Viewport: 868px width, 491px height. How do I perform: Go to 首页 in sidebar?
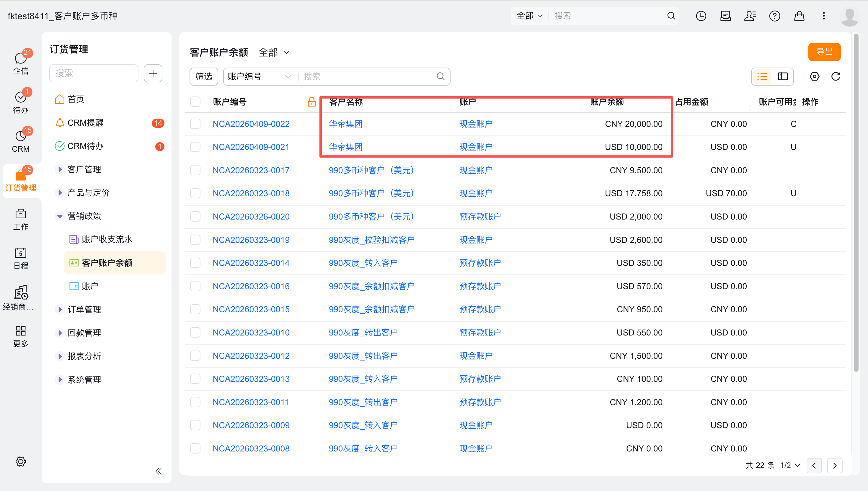76,99
